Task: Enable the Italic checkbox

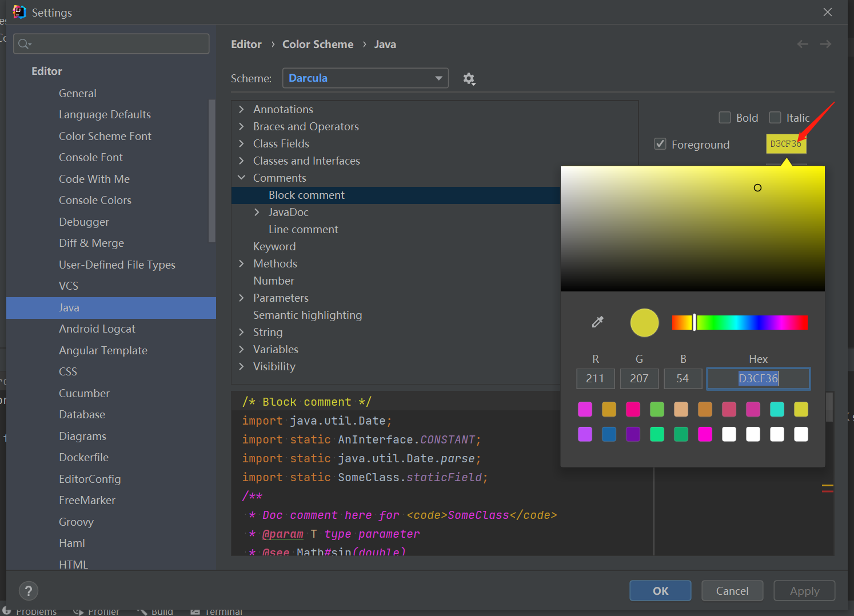Action: point(775,118)
